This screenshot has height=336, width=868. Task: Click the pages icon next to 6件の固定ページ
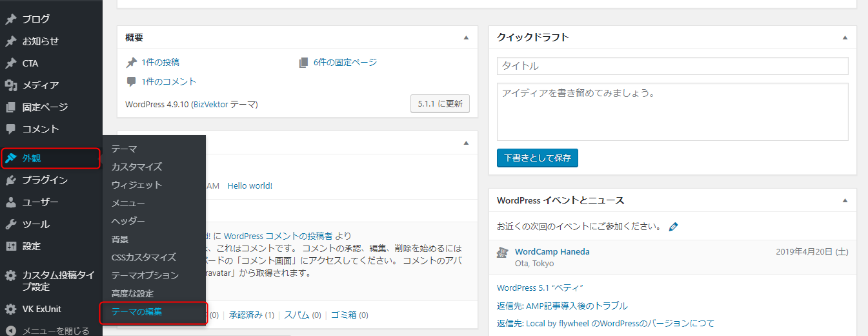click(x=304, y=63)
